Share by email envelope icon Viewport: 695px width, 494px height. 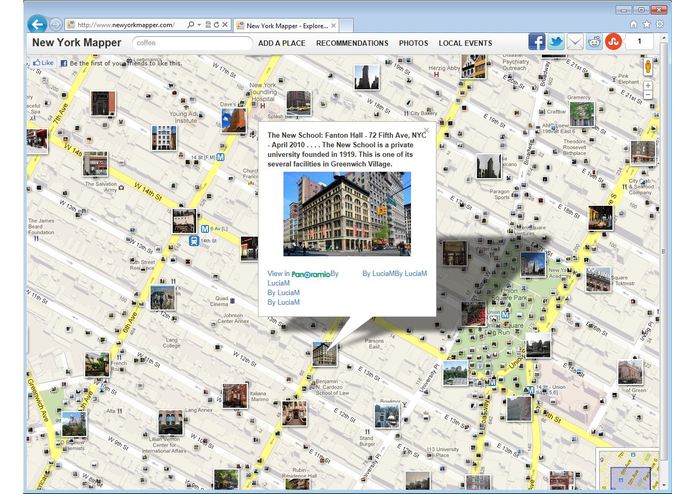pos(575,42)
